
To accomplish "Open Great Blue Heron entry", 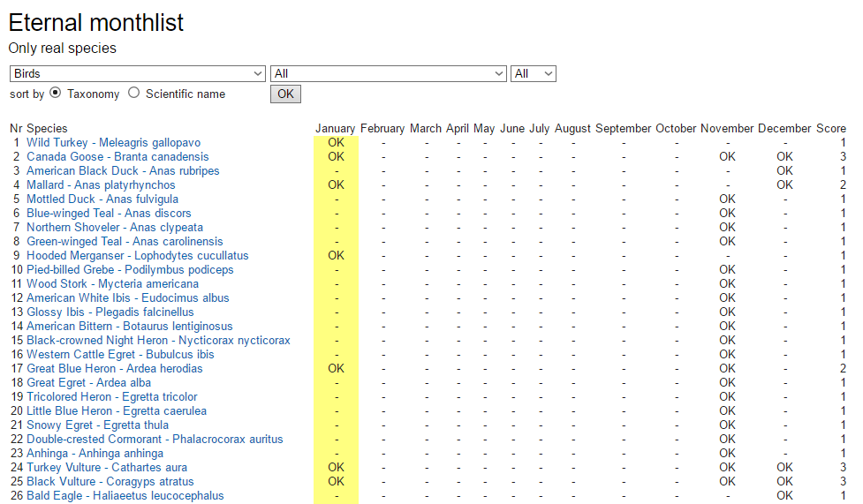I will [115, 368].
